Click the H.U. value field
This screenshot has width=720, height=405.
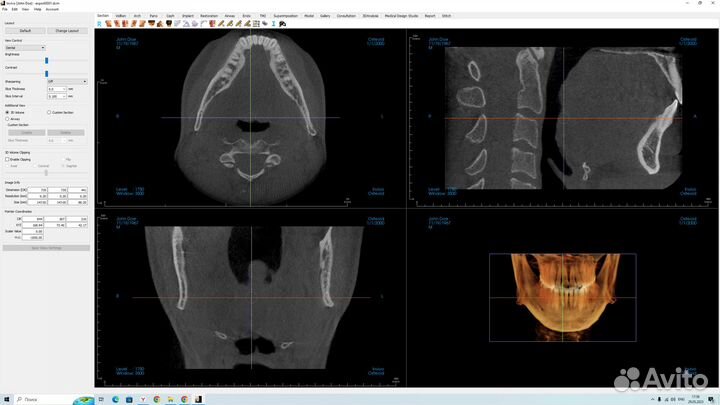(x=33, y=238)
